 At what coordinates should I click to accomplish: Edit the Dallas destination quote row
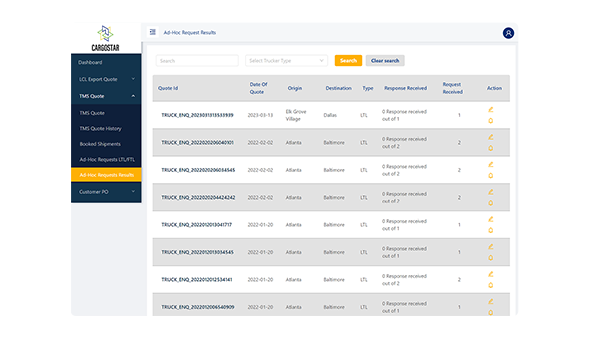click(x=490, y=109)
